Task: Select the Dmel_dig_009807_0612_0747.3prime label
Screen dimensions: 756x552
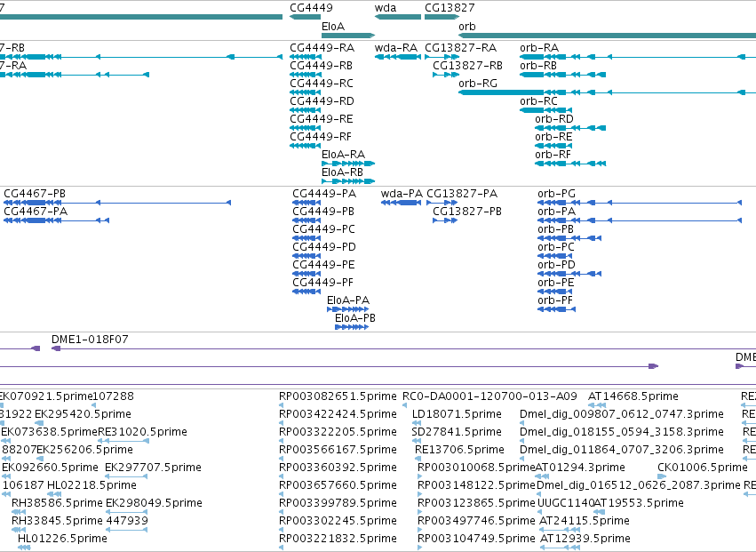Action: (622, 414)
